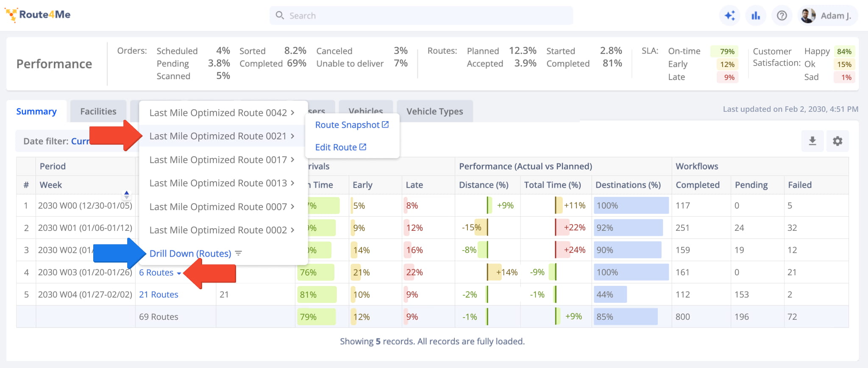Click Adam J. profile avatar
Viewport: 868px width, 368px height.
click(x=808, y=16)
